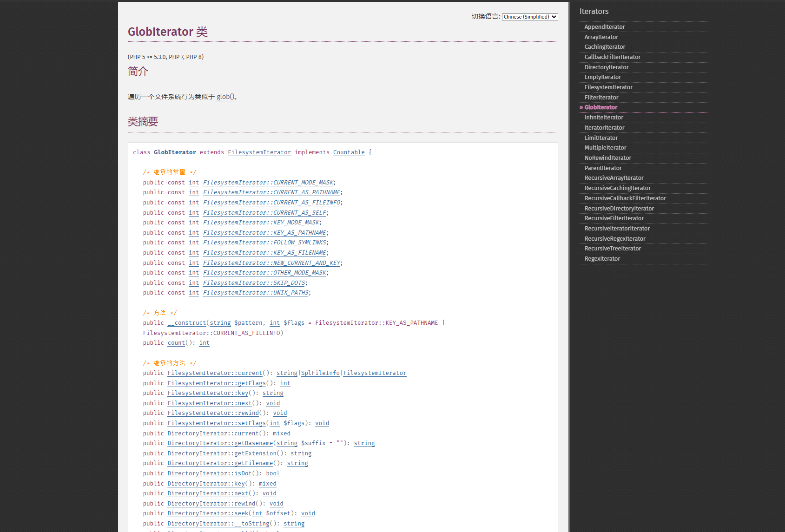Open the count method link

pyautogui.click(x=176, y=343)
